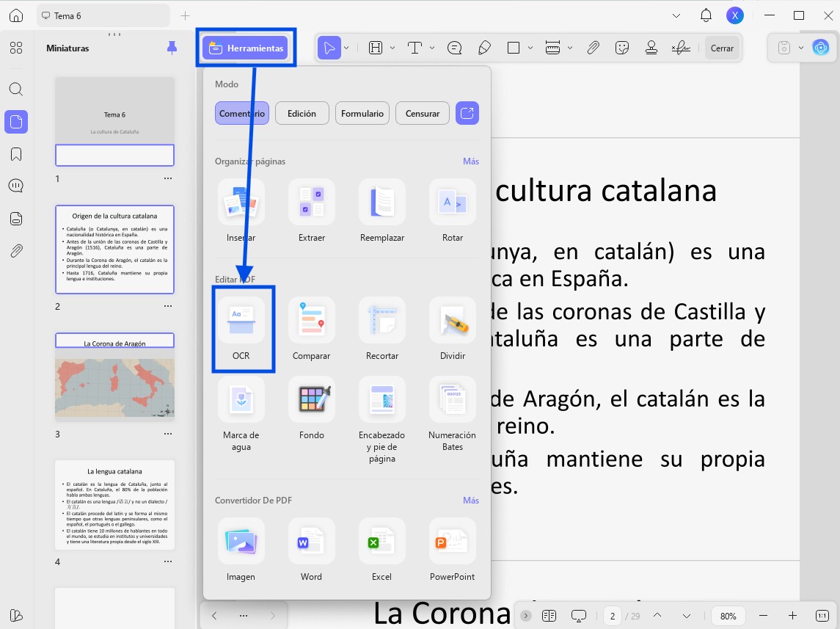Screen dimensions: 840x629
Task: Choose the Dividir split tool
Action: click(x=453, y=328)
